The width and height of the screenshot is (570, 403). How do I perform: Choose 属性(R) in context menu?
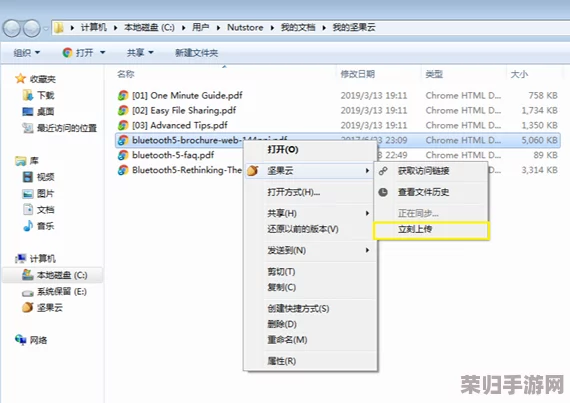[x=310, y=361]
